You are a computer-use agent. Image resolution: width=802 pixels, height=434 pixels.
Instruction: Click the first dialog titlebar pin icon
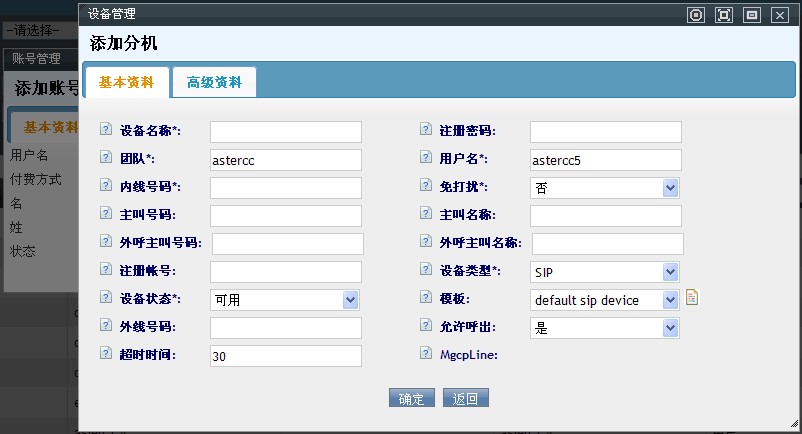pyautogui.click(x=697, y=15)
